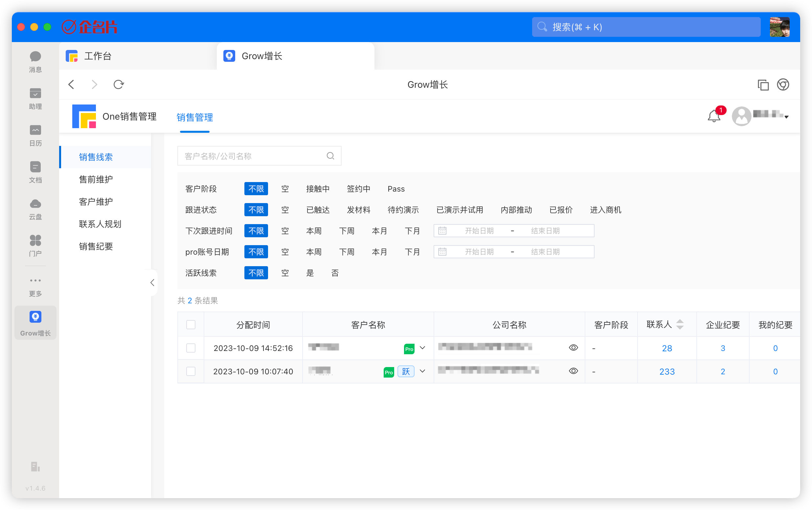Toggle eye icon in the 10:07:40 row

[573, 371]
